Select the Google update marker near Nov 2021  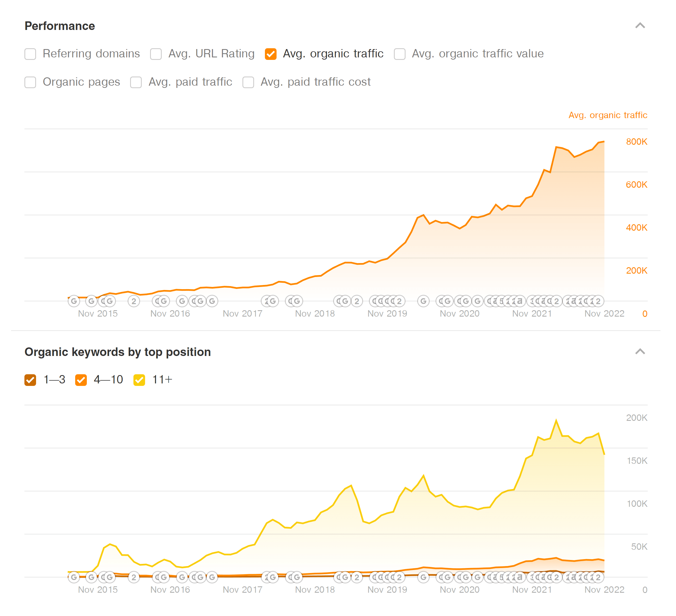click(x=478, y=301)
